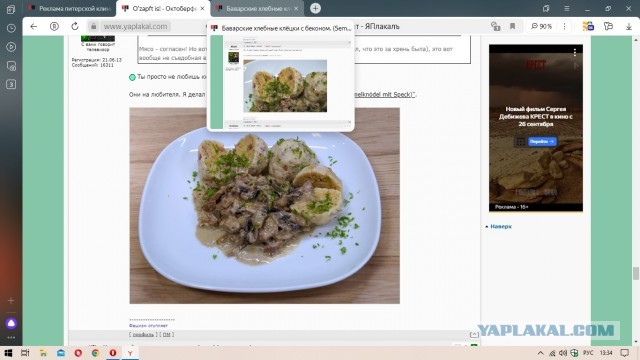Follow the 'Semmelknödel mit Speck' link
The width and height of the screenshot is (640, 360).
[x=384, y=95]
